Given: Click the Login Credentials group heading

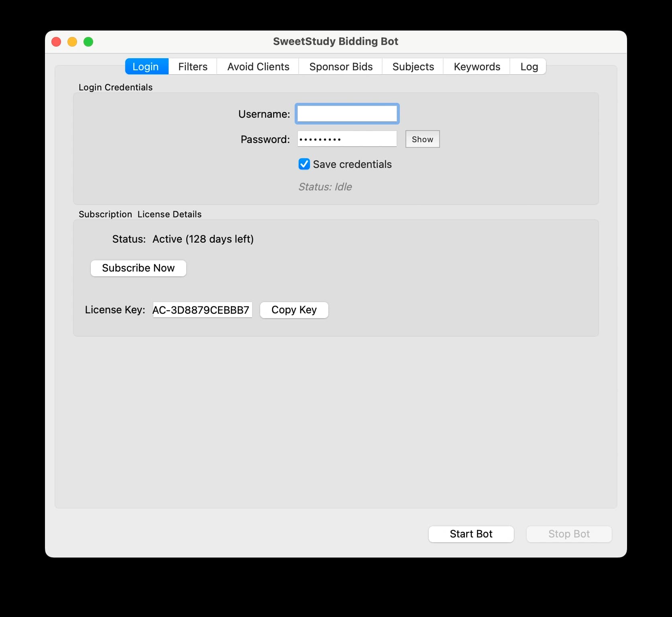Looking at the screenshot, I should coord(116,87).
